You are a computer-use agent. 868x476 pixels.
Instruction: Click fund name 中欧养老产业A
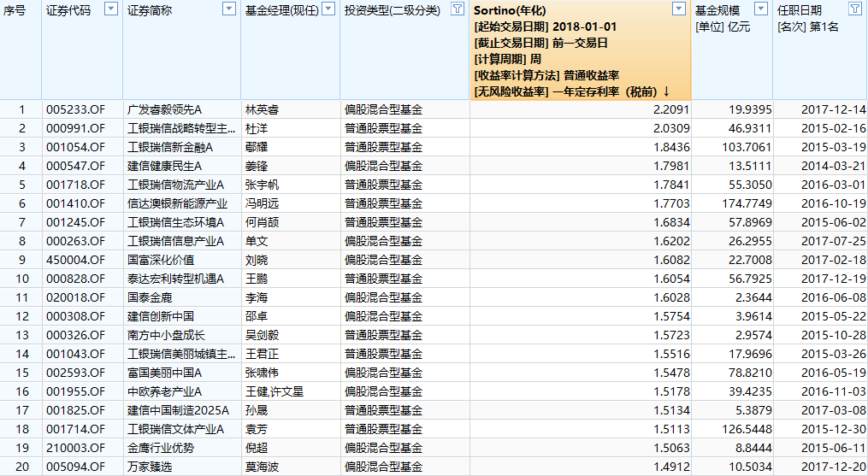164,392
